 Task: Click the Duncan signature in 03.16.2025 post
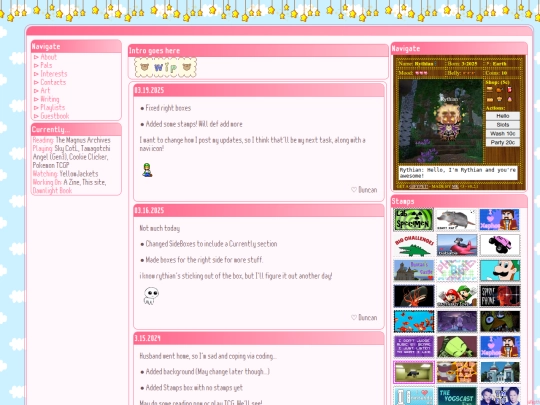[x=364, y=318]
